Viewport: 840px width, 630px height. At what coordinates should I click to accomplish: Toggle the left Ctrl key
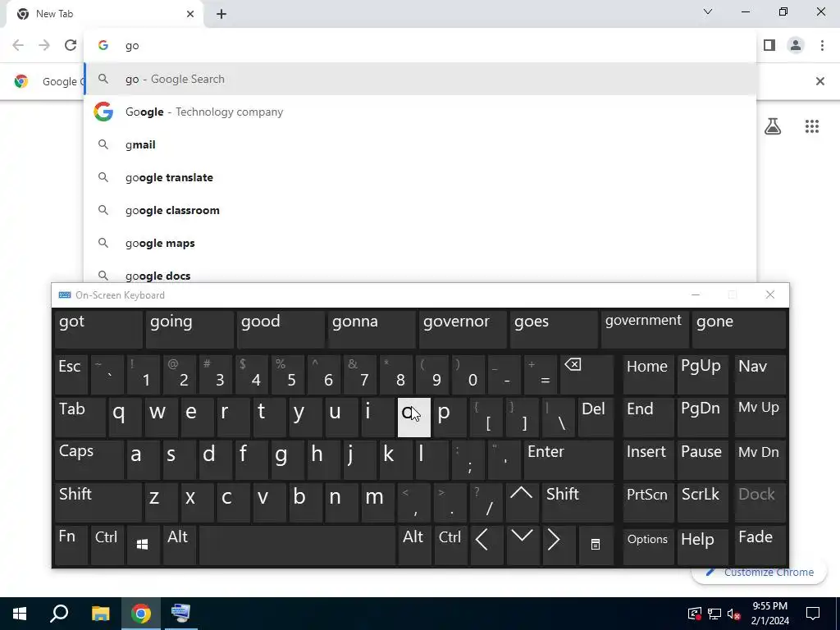click(107, 545)
